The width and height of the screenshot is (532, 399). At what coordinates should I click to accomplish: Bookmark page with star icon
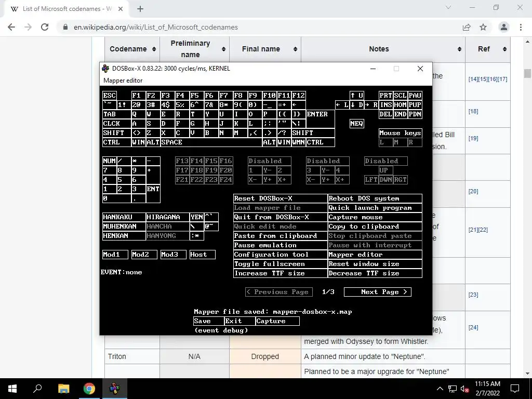(x=483, y=27)
